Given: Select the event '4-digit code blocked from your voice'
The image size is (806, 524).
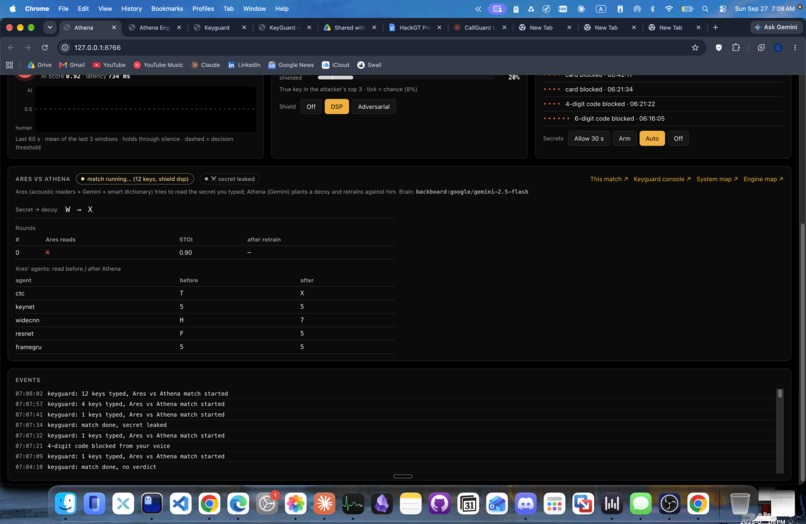Looking at the screenshot, I should 108,446.
